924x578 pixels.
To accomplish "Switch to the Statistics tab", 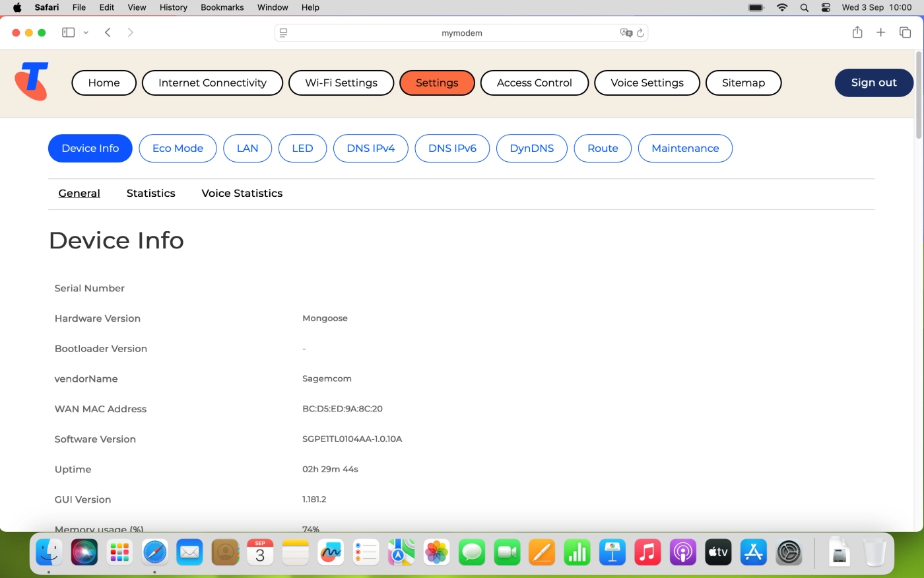I will click(151, 193).
